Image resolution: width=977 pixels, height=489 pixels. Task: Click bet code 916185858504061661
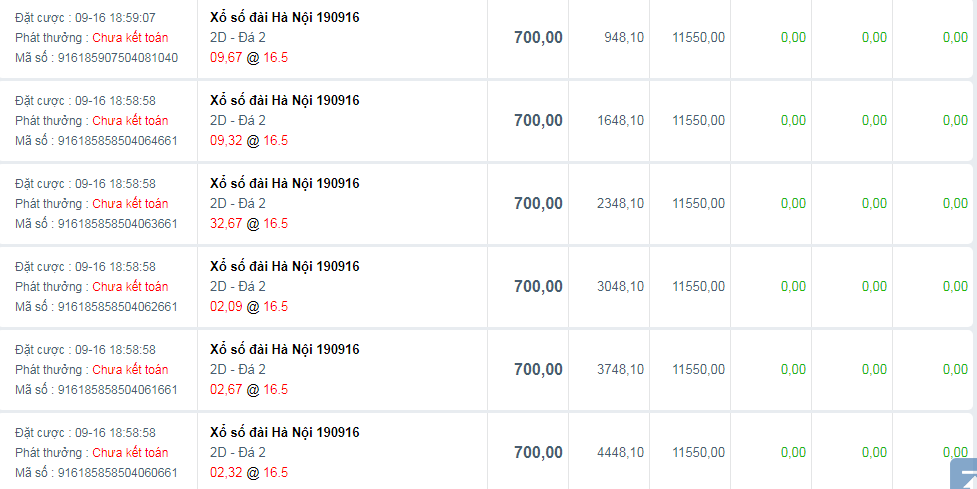coord(117,389)
